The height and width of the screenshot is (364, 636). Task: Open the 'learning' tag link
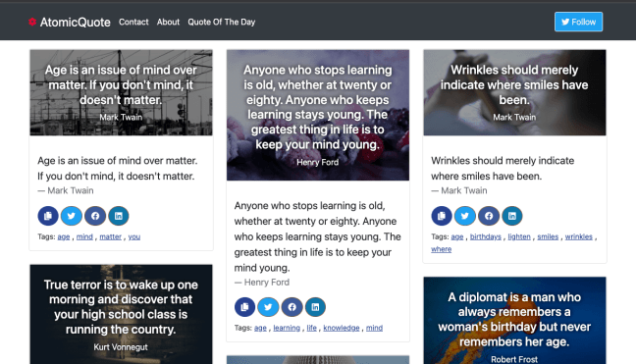click(x=287, y=328)
